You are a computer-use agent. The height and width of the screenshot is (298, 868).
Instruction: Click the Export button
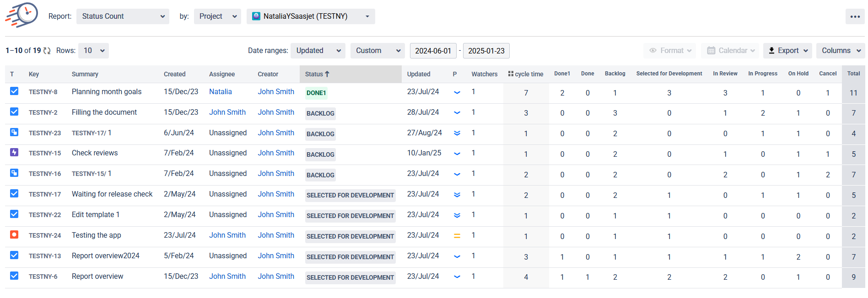(787, 51)
